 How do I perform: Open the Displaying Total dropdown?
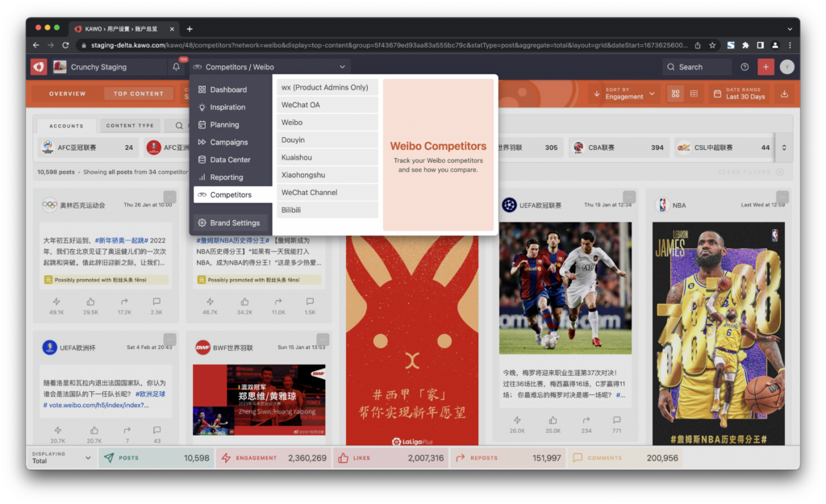61,458
